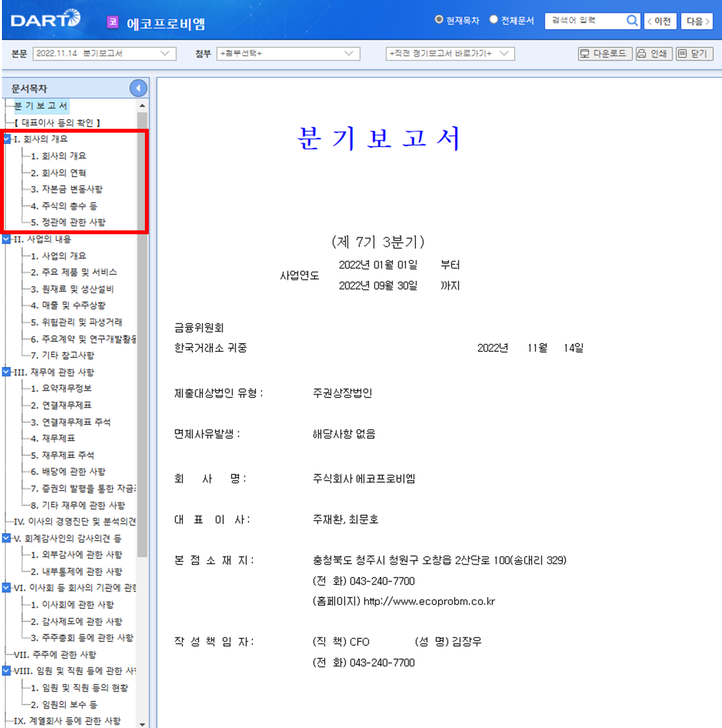Open 2. 주요 제품 및 서비스 item
The width and height of the screenshot is (722, 728).
(73, 272)
